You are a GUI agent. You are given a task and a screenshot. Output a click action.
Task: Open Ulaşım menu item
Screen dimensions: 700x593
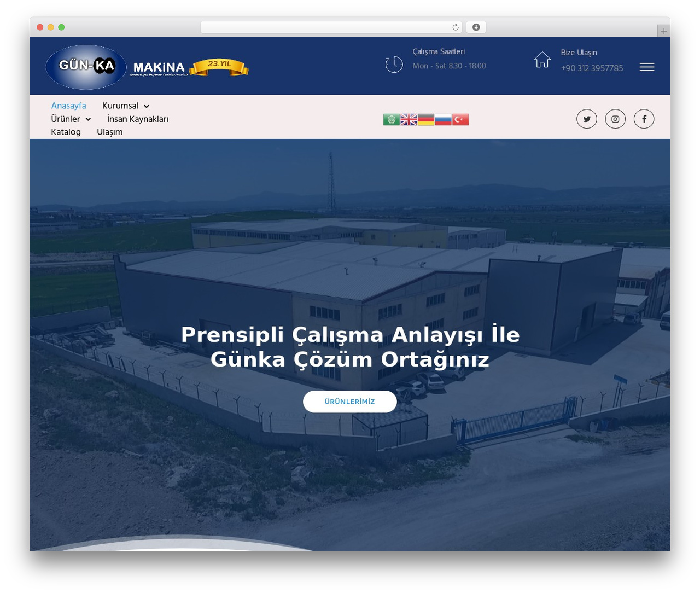coord(110,132)
